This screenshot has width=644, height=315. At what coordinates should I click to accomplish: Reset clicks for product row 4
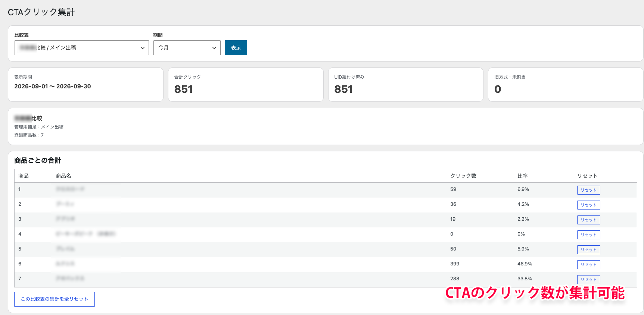coord(589,235)
